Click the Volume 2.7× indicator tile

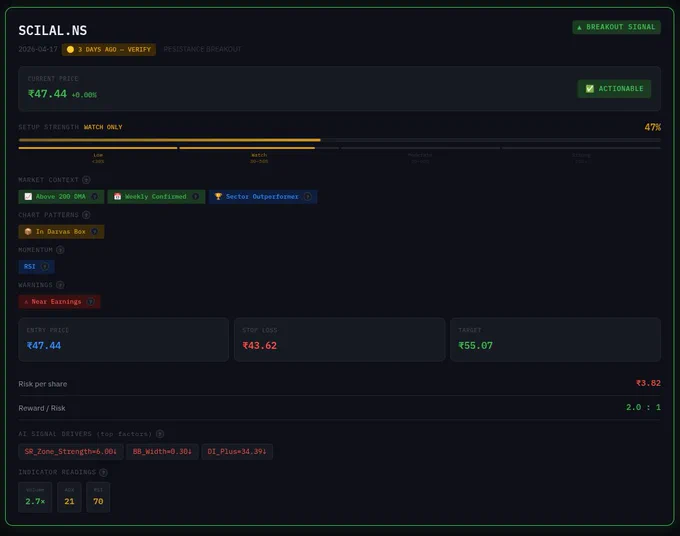pos(35,497)
